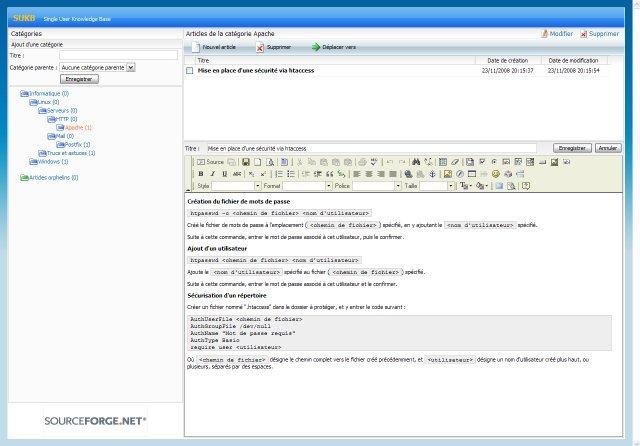Sort by Date de création column
The width and height of the screenshot is (640, 446).
[507, 60]
